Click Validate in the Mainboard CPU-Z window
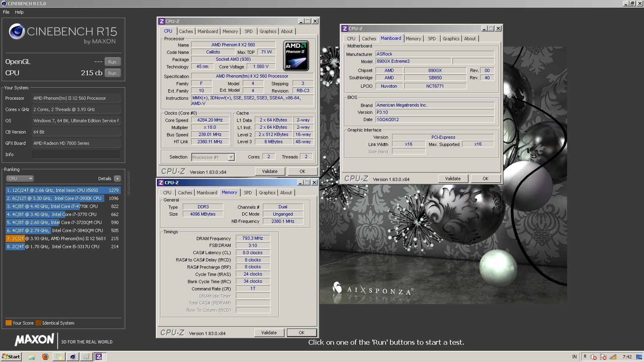The height and width of the screenshot is (362, 644). (x=453, y=179)
